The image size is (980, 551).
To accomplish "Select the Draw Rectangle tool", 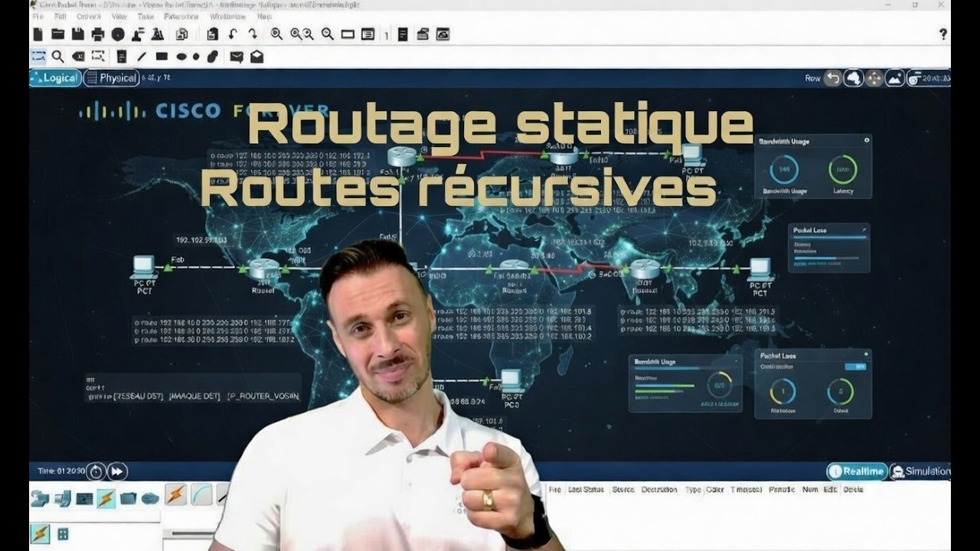I will (x=162, y=56).
